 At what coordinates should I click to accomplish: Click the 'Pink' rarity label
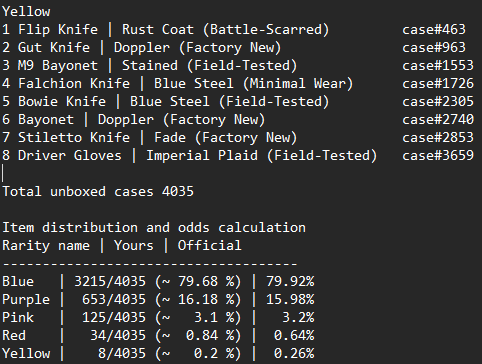pos(18,318)
